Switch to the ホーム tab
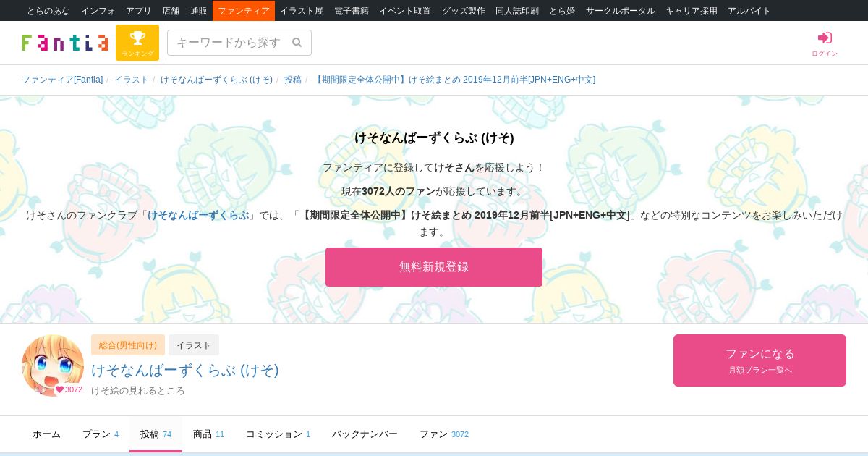868x456 pixels. 47,434
